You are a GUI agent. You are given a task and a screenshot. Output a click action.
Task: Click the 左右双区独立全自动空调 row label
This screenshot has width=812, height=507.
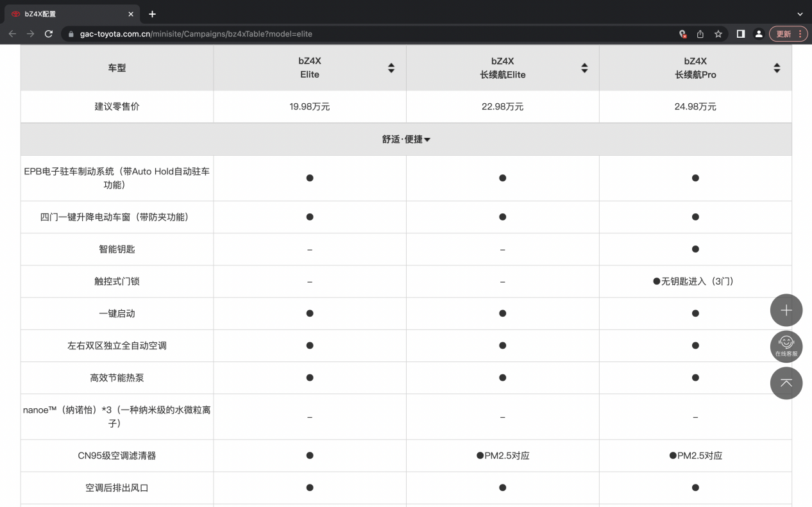(x=117, y=345)
